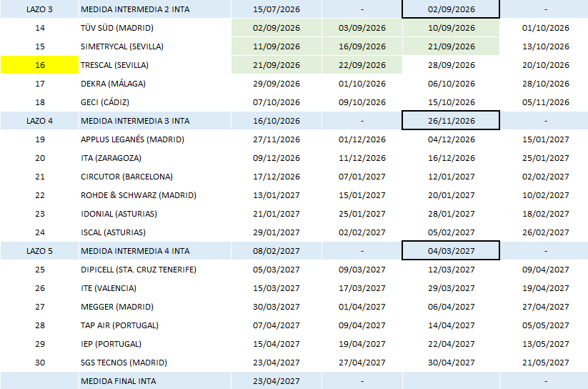Click the bordered cell 02/09/2026 in LAZO 3 row
This screenshot has height=389, width=588.
451,9
